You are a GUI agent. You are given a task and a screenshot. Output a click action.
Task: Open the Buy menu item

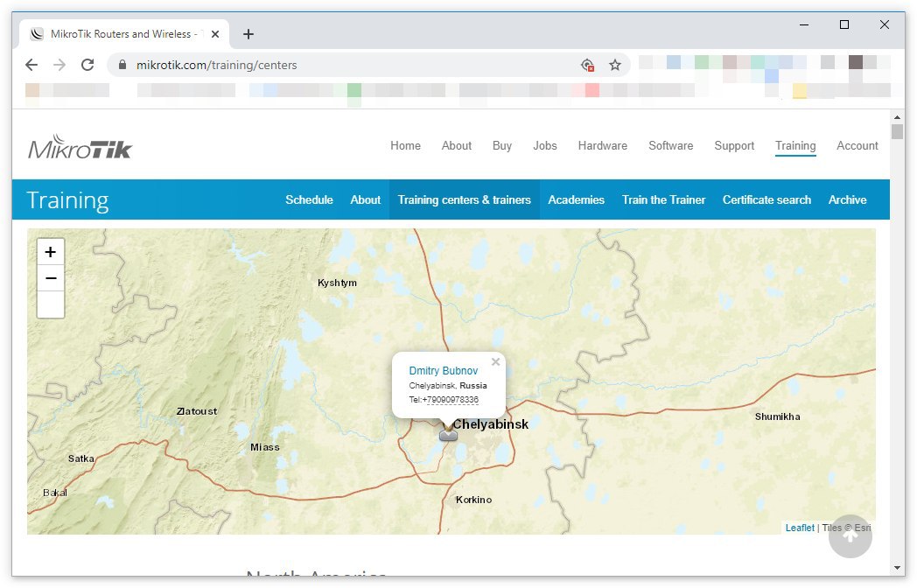(x=501, y=145)
